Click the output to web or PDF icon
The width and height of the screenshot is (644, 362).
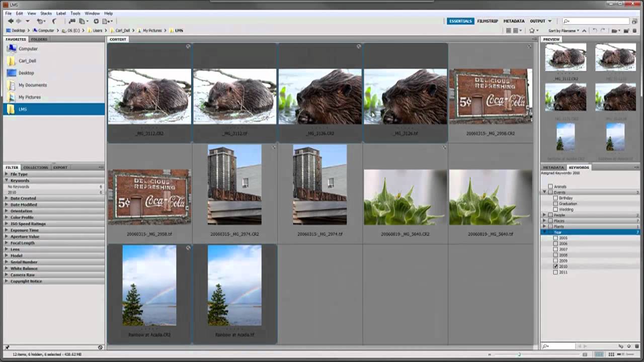click(x=107, y=21)
